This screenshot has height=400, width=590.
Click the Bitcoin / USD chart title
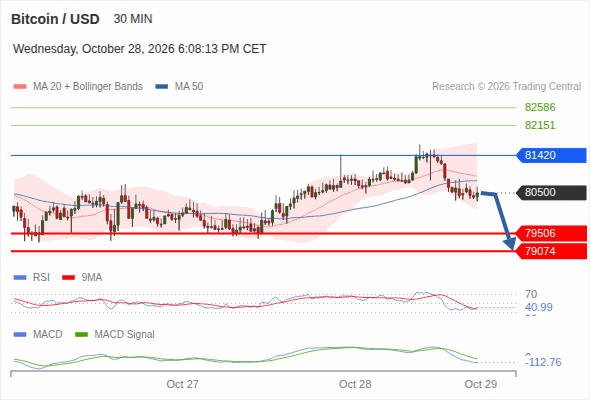click(x=55, y=19)
